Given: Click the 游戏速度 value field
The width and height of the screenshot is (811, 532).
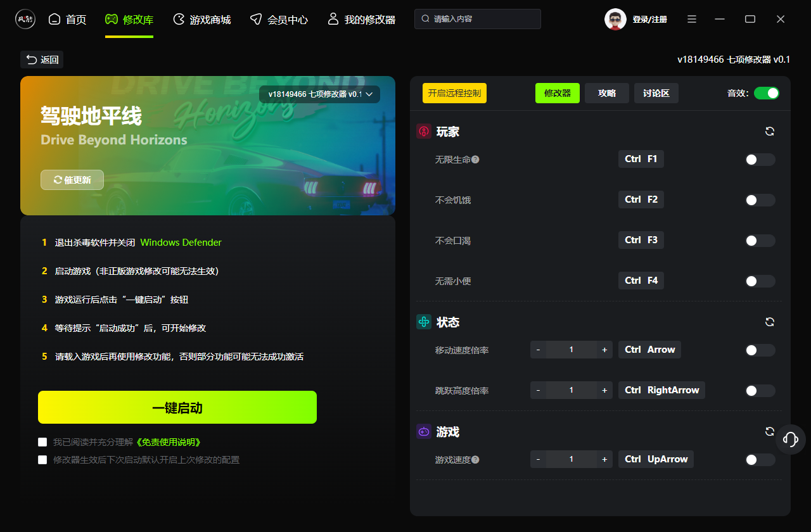Looking at the screenshot, I should point(572,459).
